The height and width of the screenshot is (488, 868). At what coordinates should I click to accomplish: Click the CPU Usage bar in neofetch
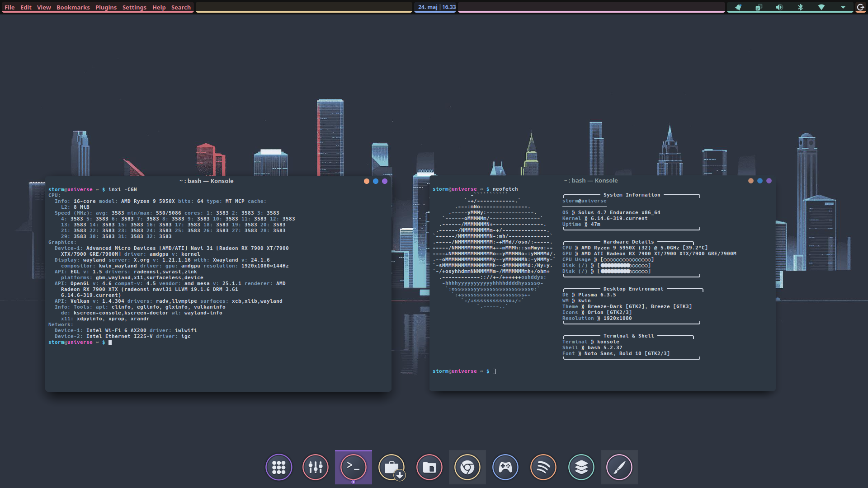pyautogui.click(x=627, y=260)
